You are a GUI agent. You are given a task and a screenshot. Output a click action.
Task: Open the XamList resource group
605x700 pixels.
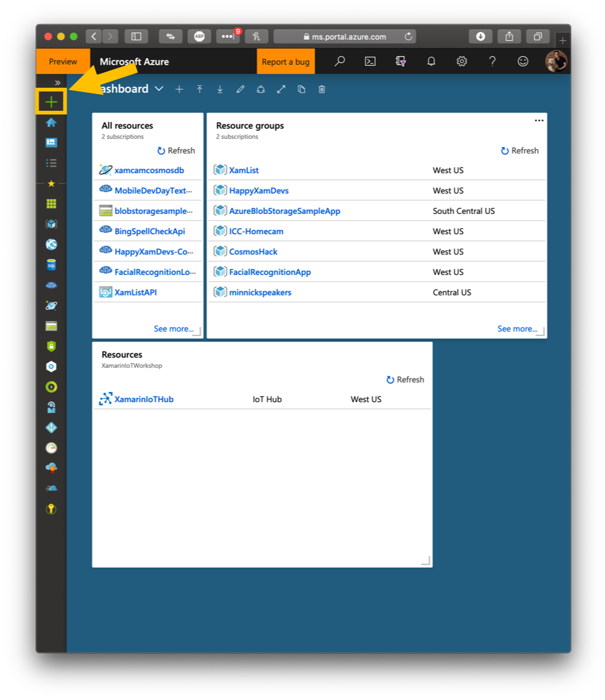tap(244, 170)
